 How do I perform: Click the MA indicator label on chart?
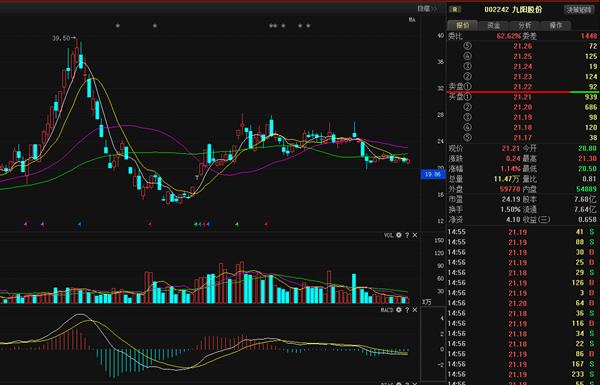click(412, 20)
